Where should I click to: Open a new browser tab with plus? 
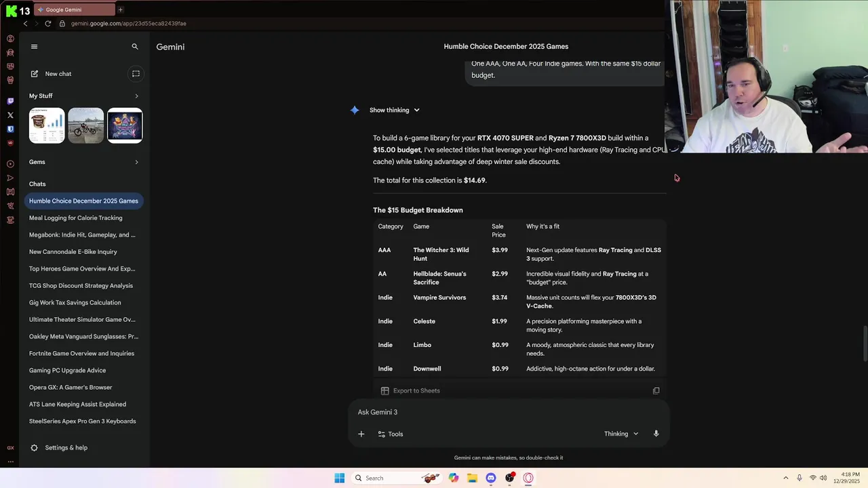pyautogui.click(x=121, y=9)
